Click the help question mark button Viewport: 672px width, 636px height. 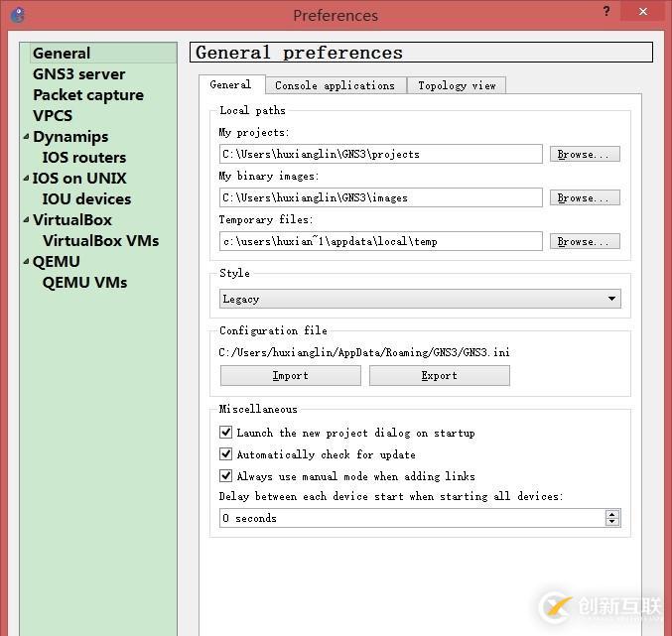coord(606,11)
